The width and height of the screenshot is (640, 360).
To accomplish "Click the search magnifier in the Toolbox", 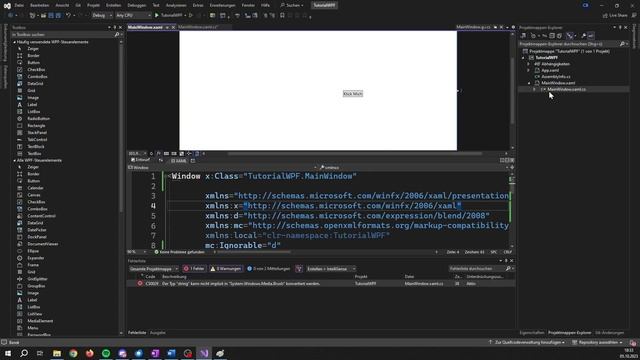I will 117,35.
